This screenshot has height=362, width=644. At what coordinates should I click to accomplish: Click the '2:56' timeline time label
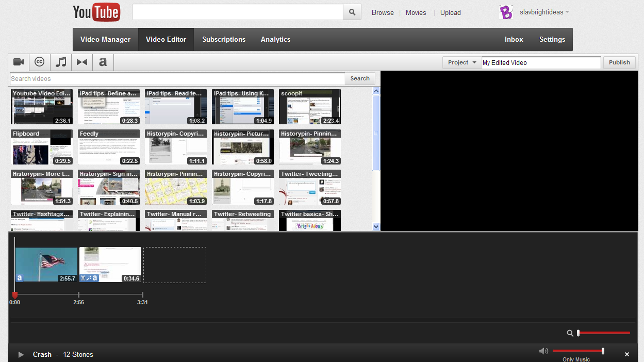(78, 302)
